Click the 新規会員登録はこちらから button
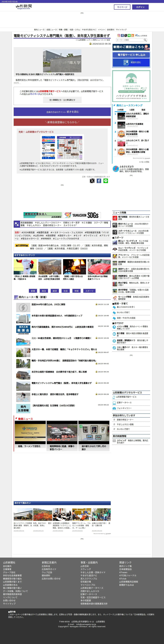Viewport: 164px width, 644px height. [x=62, y=122]
